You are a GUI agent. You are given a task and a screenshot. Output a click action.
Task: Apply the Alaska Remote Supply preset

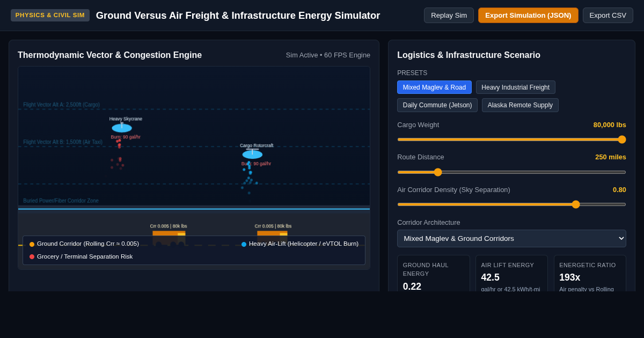(x=520, y=105)
